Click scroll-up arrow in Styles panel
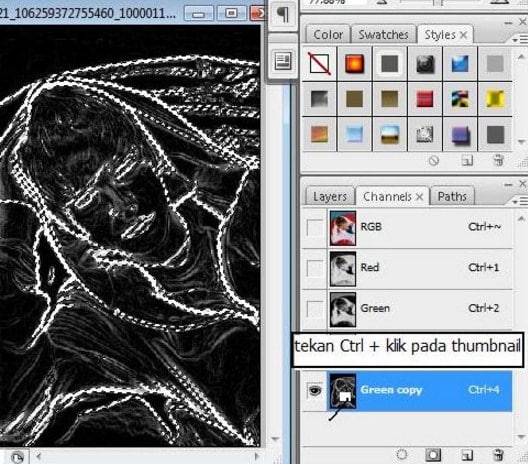Screen dimensions: 528x464 (x=521, y=58)
